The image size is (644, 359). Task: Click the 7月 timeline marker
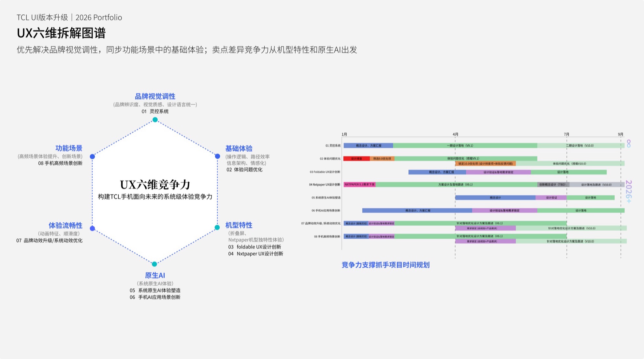tap(567, 134)
